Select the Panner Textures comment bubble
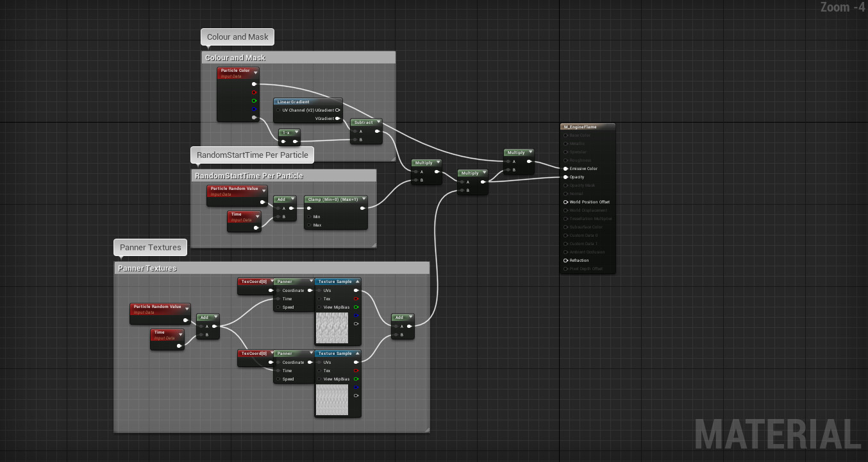Screen dimensions: 868x462 [151, 247]
